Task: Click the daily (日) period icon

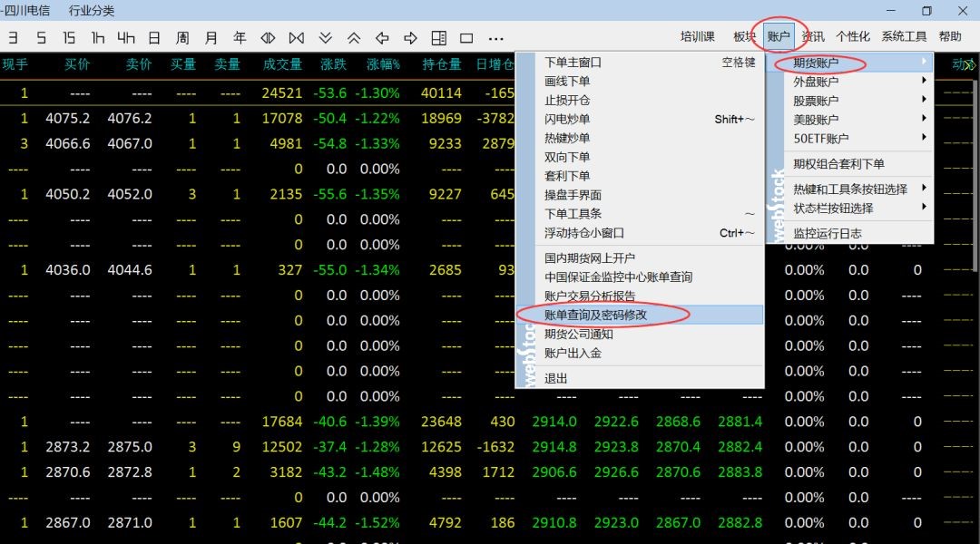Action: (154, 38)
